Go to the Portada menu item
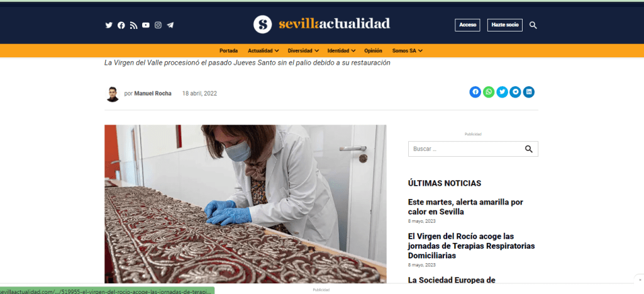Screen dimensions: 644x294 click(229, 50)
